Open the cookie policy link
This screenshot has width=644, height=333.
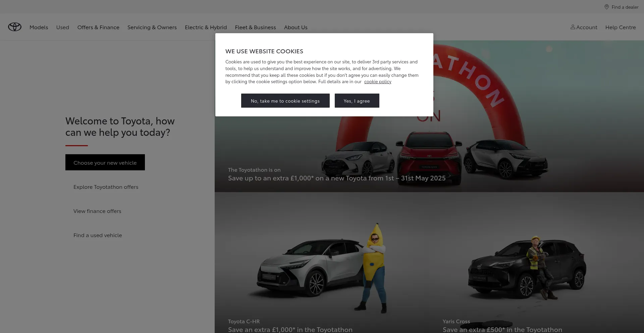tap(378, 82)
